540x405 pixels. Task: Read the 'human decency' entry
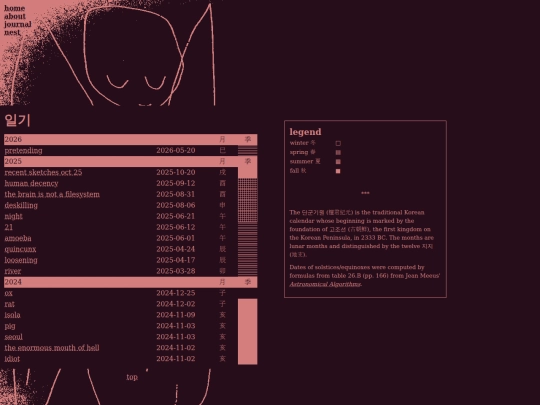point(31,183)
